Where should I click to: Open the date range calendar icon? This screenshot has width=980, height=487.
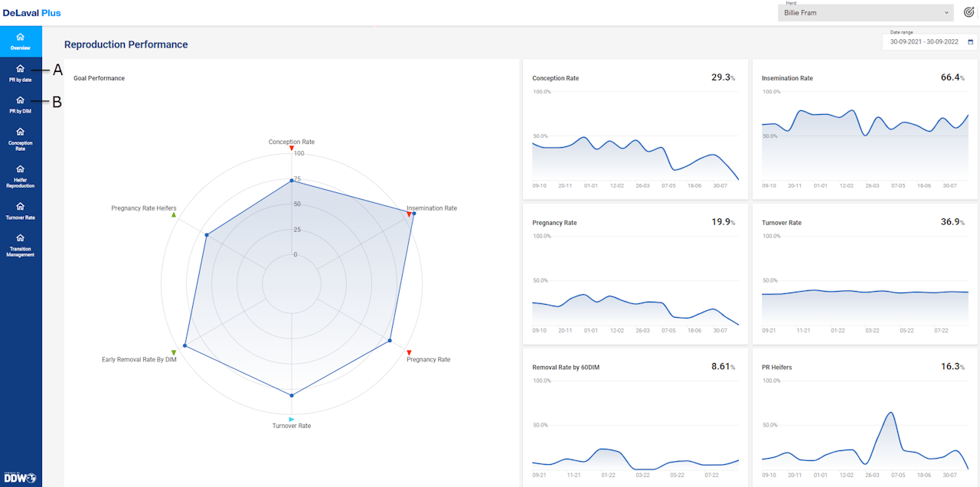click(x=971, y=43)
